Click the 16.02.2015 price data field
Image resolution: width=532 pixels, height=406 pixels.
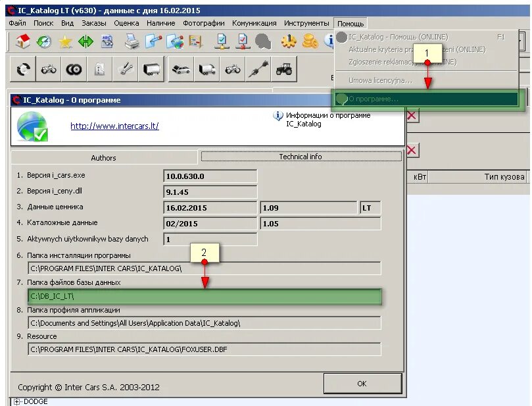click(210, 208)
